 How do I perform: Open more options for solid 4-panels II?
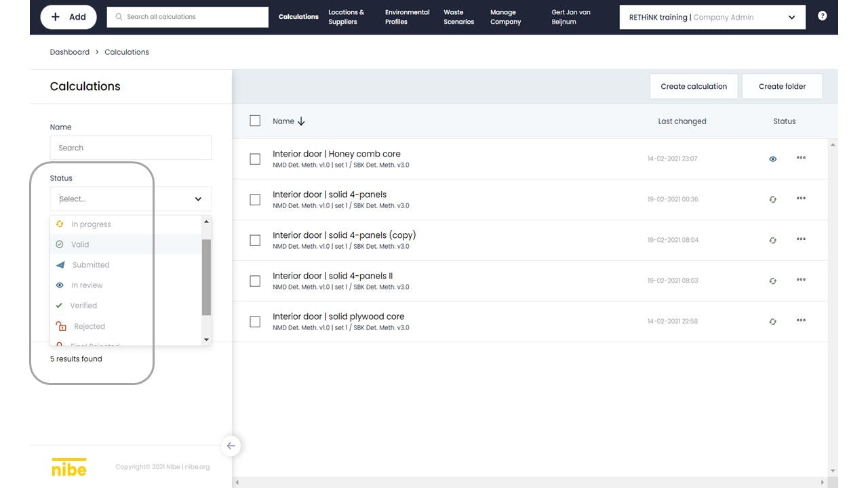801,280
